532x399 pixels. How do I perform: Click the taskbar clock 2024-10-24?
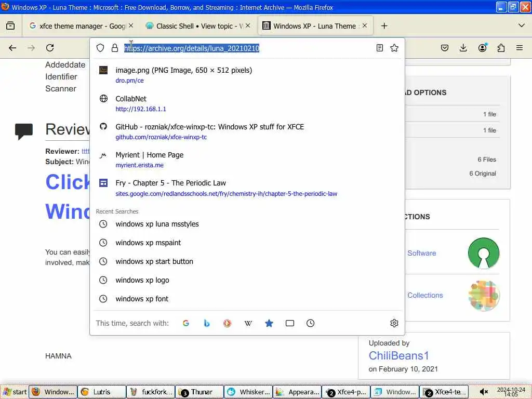pyautogui.click(x=511, y=392)
